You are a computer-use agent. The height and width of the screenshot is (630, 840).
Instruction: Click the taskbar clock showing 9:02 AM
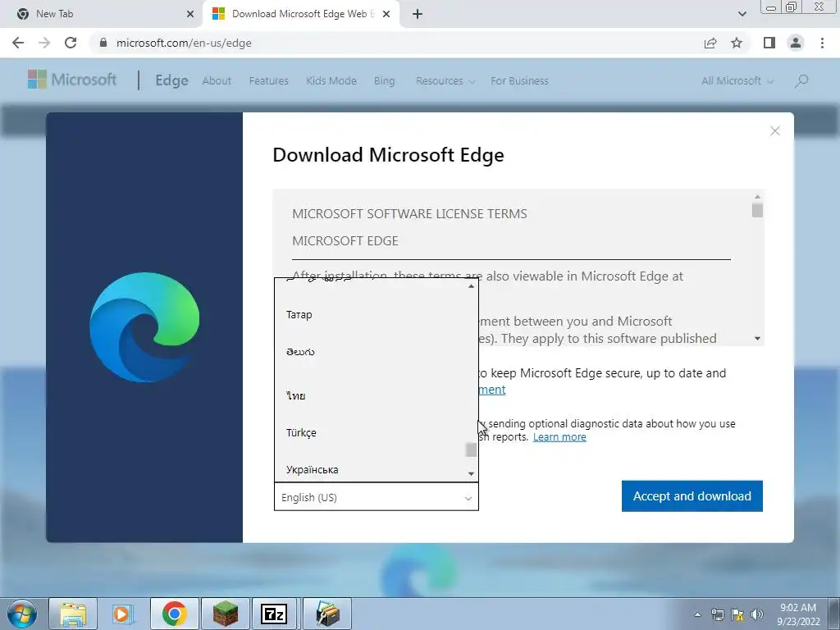click(x=798, y=614)
